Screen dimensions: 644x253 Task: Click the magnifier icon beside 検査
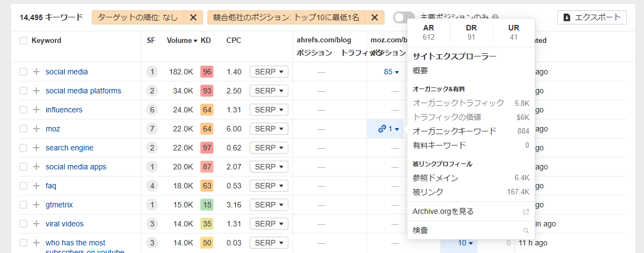(x=526, y=231)
